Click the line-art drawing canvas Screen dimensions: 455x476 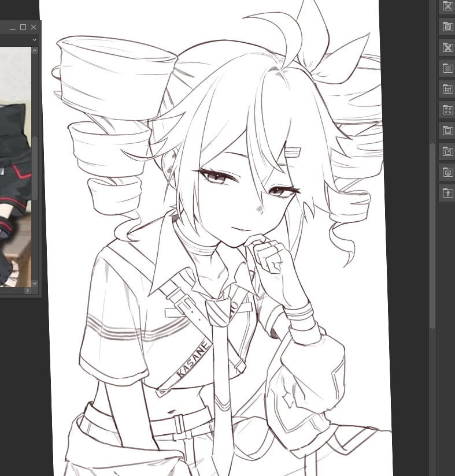tap(216, 238)
